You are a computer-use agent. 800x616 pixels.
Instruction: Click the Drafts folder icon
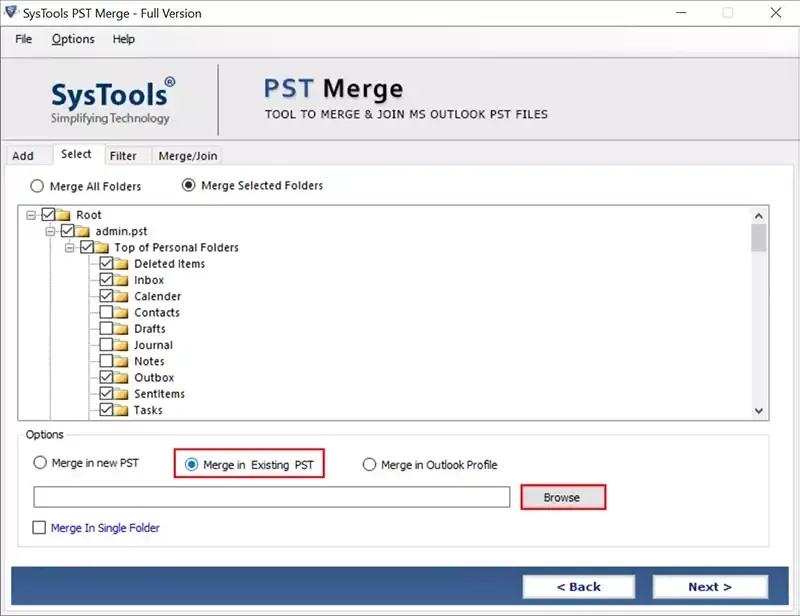click(121, 329)
